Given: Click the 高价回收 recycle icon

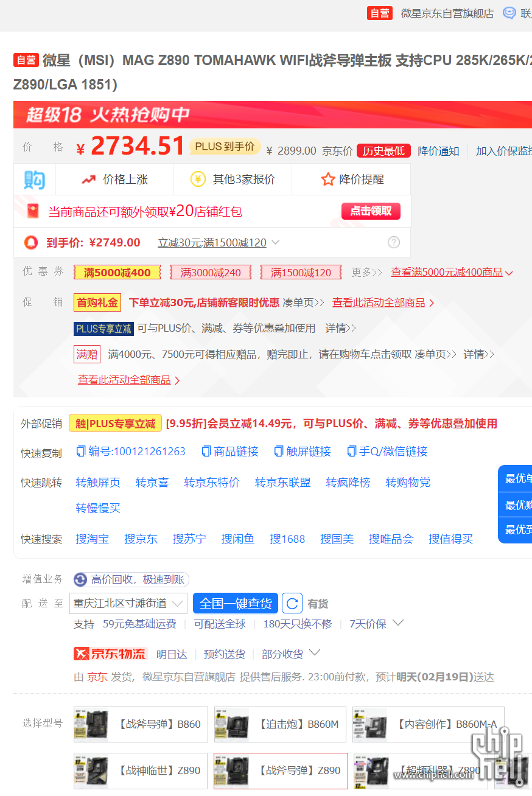Looking at the screenshot, I should 80,579.
